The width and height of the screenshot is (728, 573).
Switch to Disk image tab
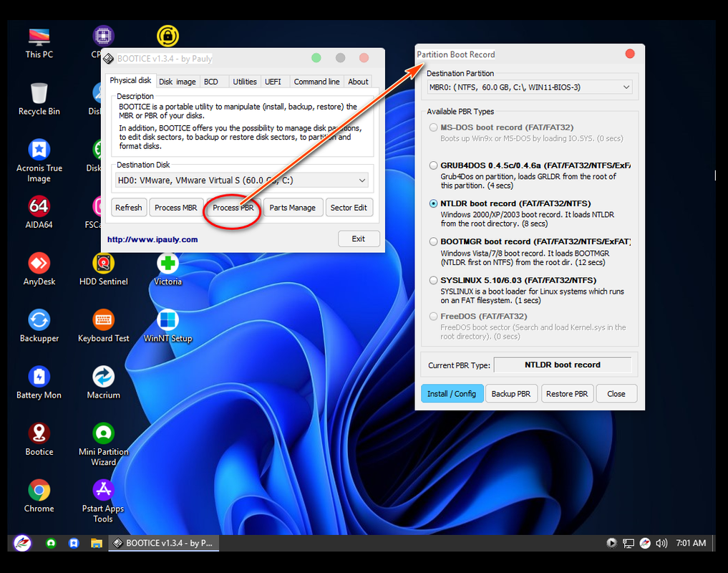(x=178, y=82)
